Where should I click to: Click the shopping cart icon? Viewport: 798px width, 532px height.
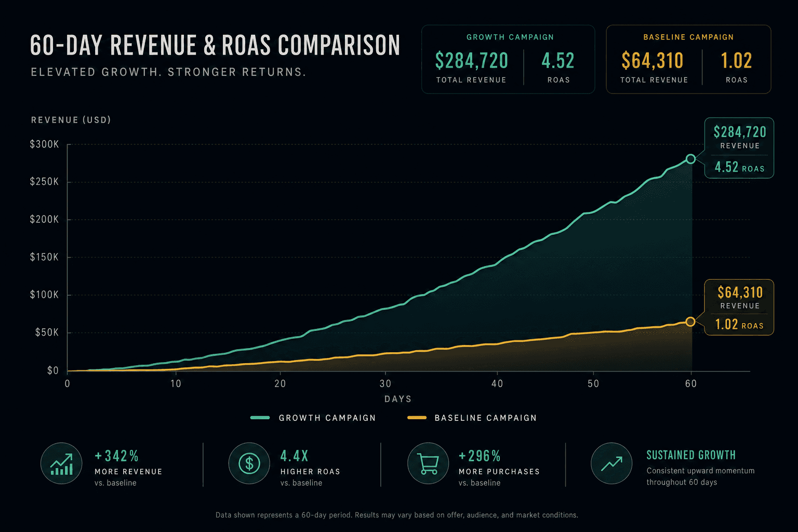pyautogui.click(x=428, y=463)
